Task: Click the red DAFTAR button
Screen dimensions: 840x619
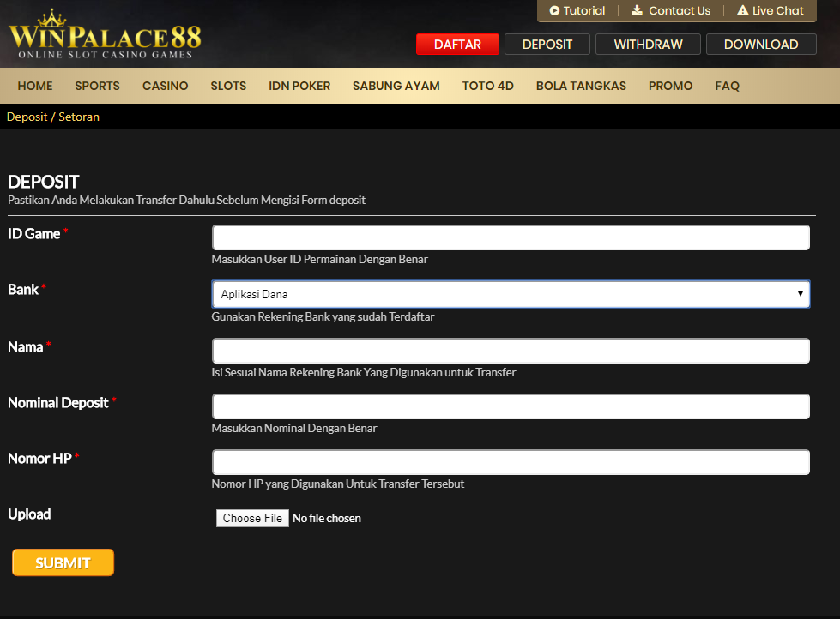Action: pyautogui.click(x=457, y=45)
